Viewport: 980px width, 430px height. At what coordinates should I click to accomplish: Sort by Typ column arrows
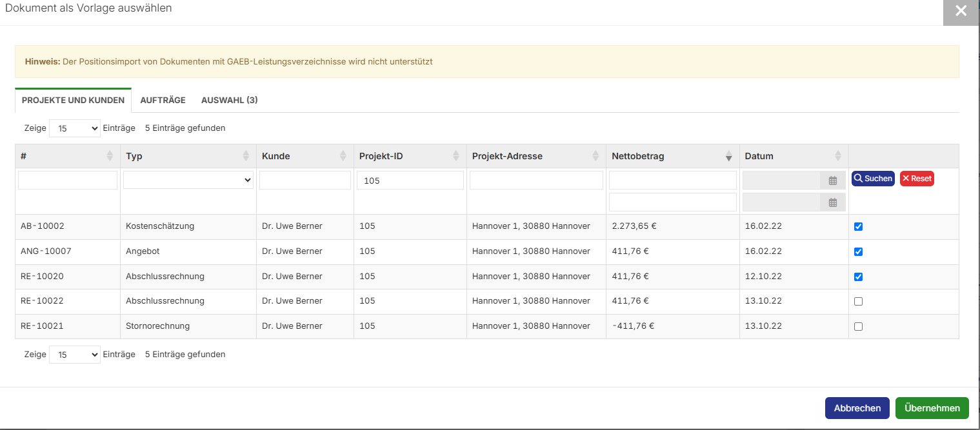(246, 156)
